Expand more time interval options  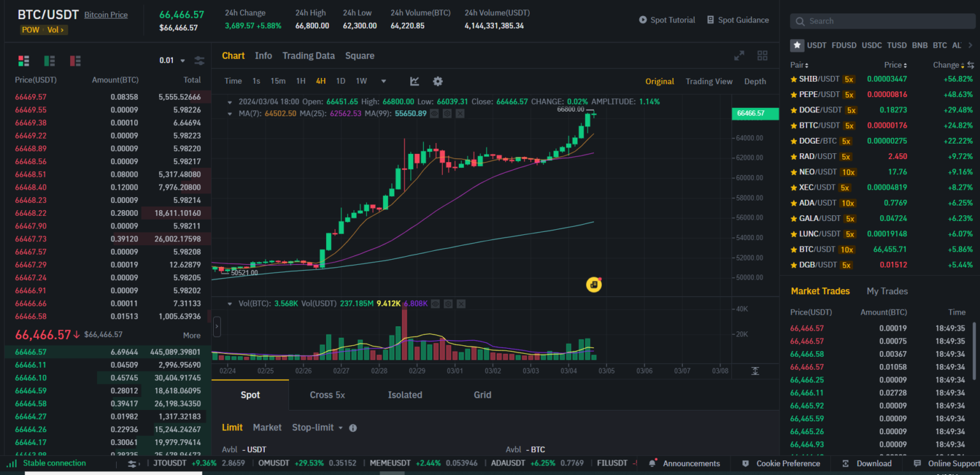click(383, 81)
